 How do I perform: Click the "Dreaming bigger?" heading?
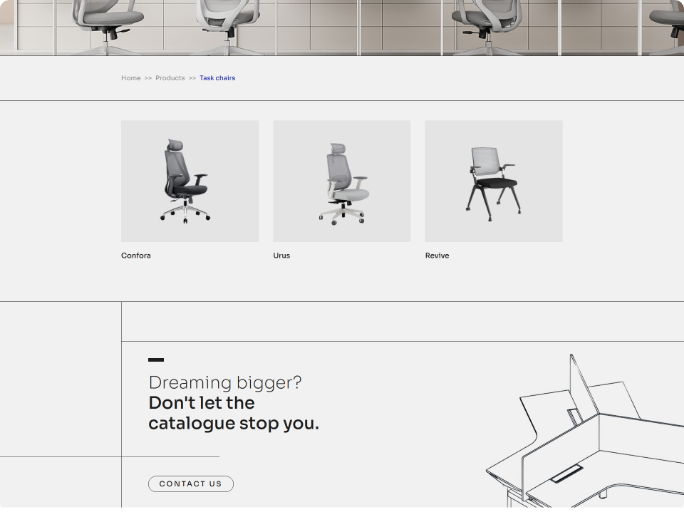point(225,383)
